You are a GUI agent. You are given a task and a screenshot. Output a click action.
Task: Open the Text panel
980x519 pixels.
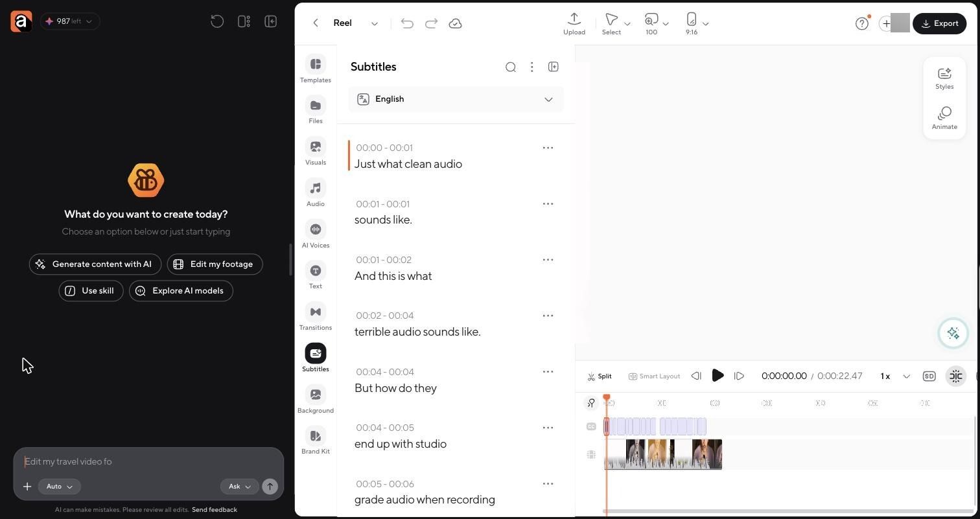pos(316,276)
